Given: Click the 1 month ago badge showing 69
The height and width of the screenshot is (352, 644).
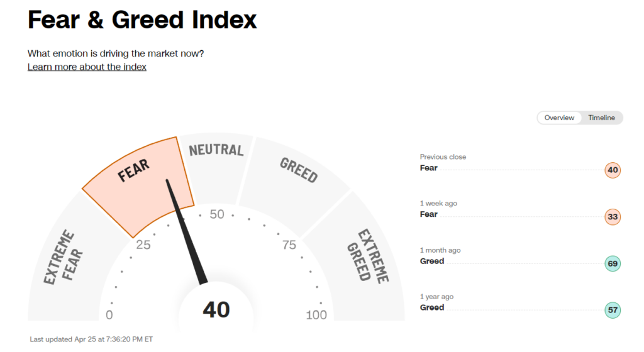Looking at the screenshot, I should click(x=613, y=263).
